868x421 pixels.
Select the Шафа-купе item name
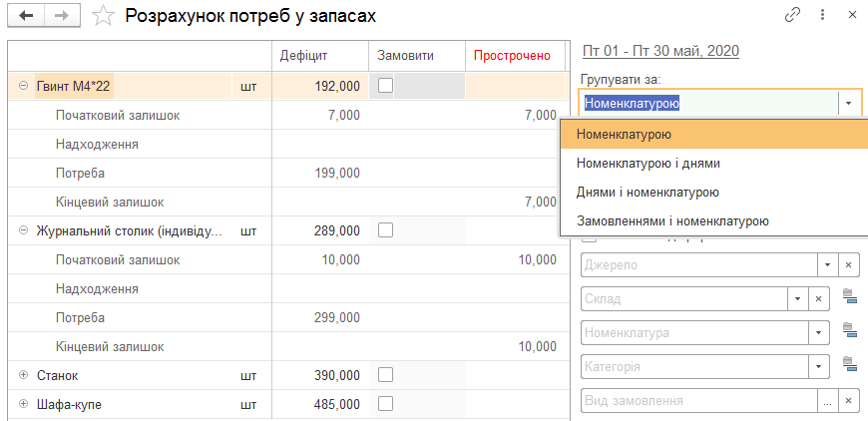(69, 404)
